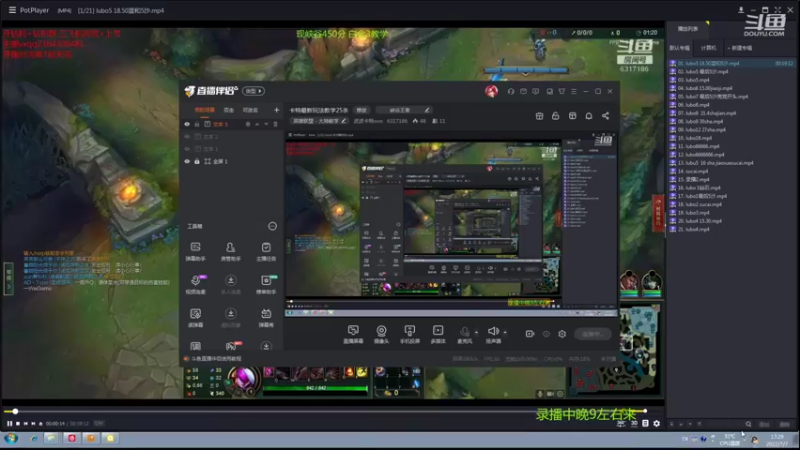The height and width of the screenshot is (450, 800).
Task: Click PotPlayer seek bar handle
Action: [x=15, y=411]
